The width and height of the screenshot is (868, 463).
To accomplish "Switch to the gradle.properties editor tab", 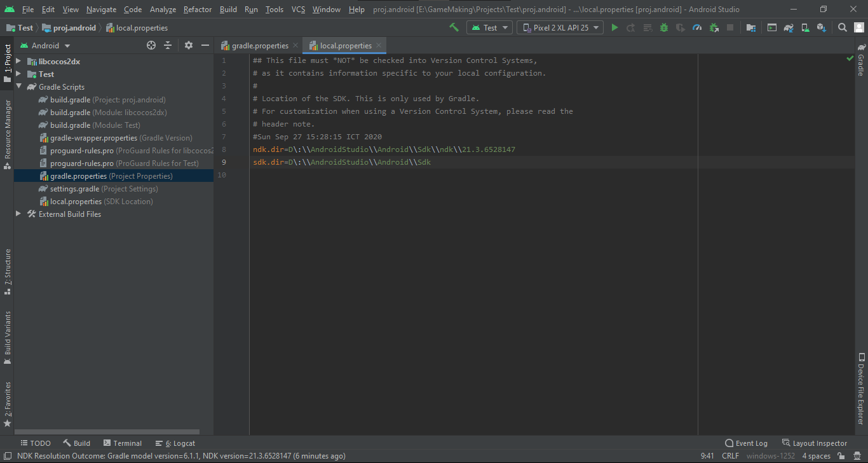I will [x=260, y=46].
